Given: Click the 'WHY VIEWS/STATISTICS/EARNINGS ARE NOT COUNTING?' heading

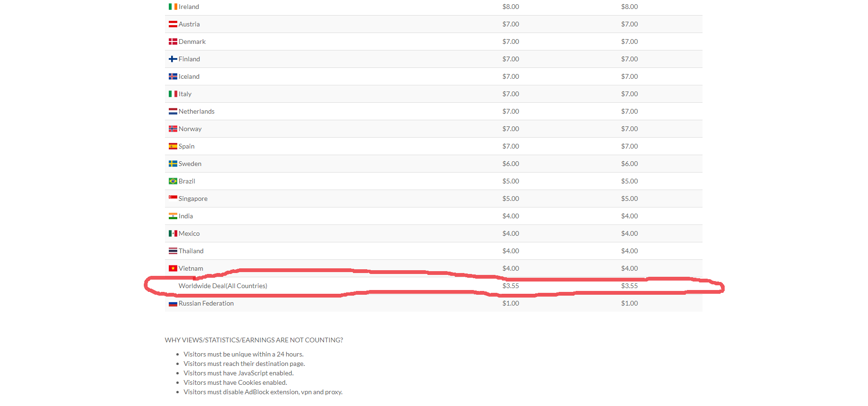Looking at the screenshot, I should click(254, 340).
